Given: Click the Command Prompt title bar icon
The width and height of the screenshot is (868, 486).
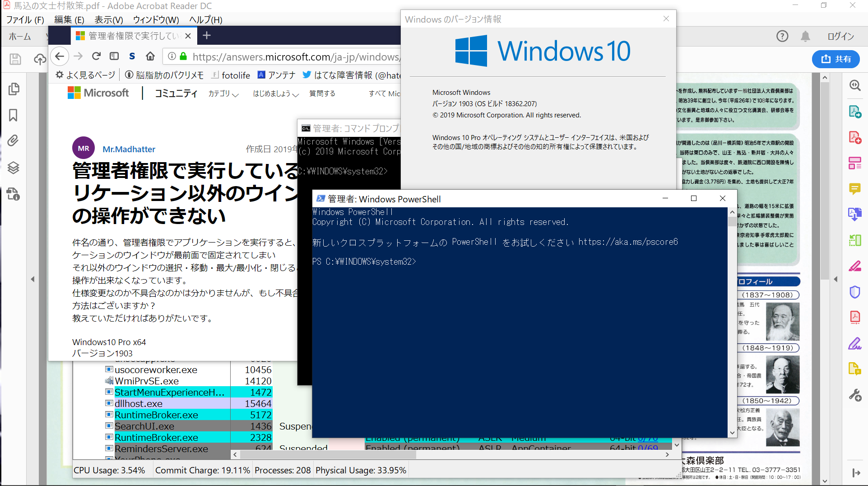Looking at the screenshot, I should coord(306,128).
